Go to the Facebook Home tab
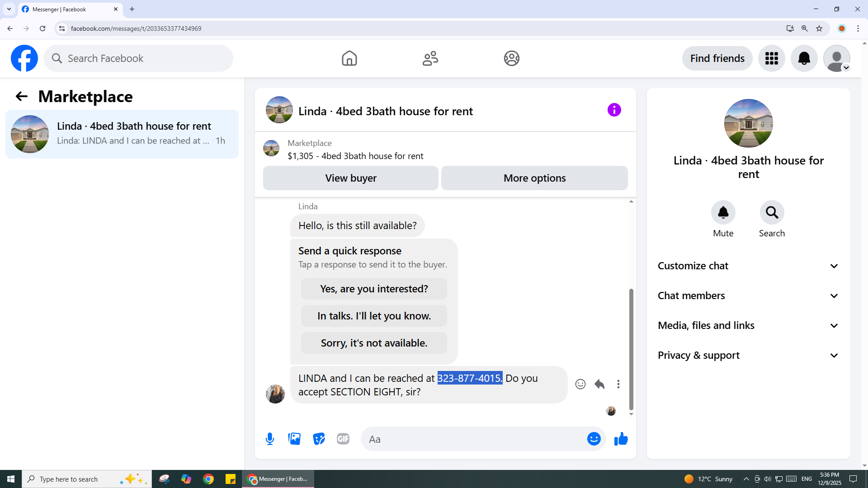 (349, 58)
